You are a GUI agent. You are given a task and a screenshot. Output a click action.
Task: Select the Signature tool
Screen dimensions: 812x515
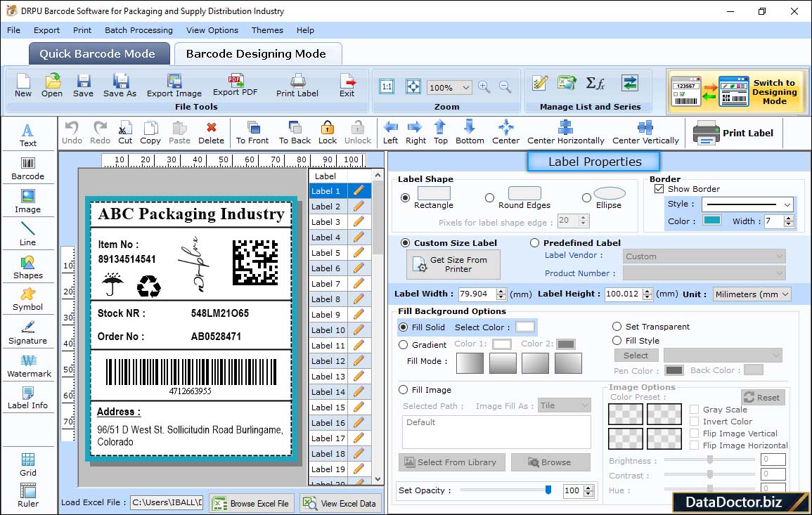pos(28,333)
